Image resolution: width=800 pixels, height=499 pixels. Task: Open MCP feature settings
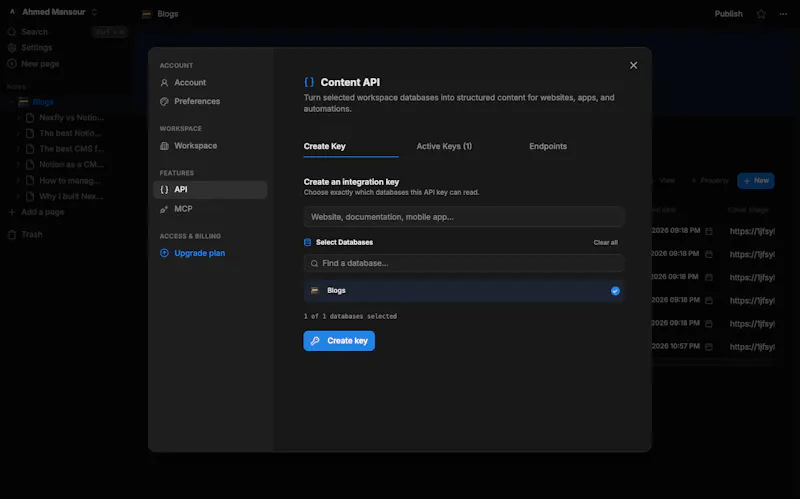[x=210, y=209]
